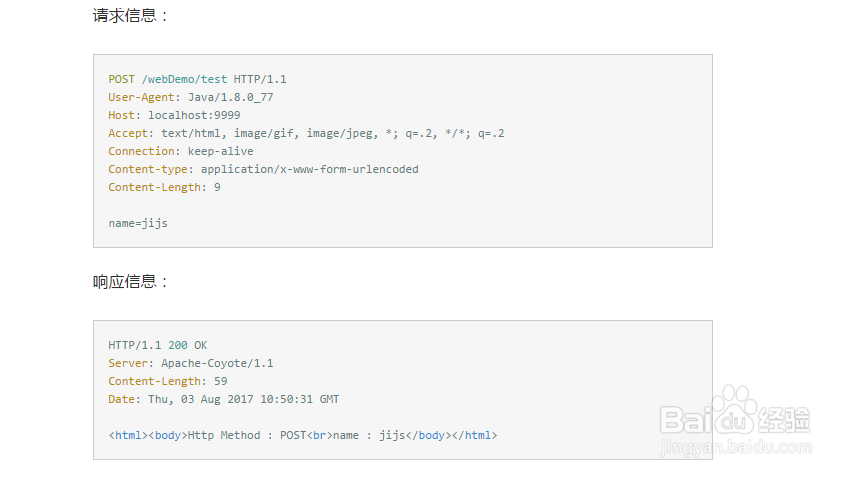Click the Connection: keep-alive line
Image resolution: width=860 pixels, height=477 pixels.
[181, 151]
